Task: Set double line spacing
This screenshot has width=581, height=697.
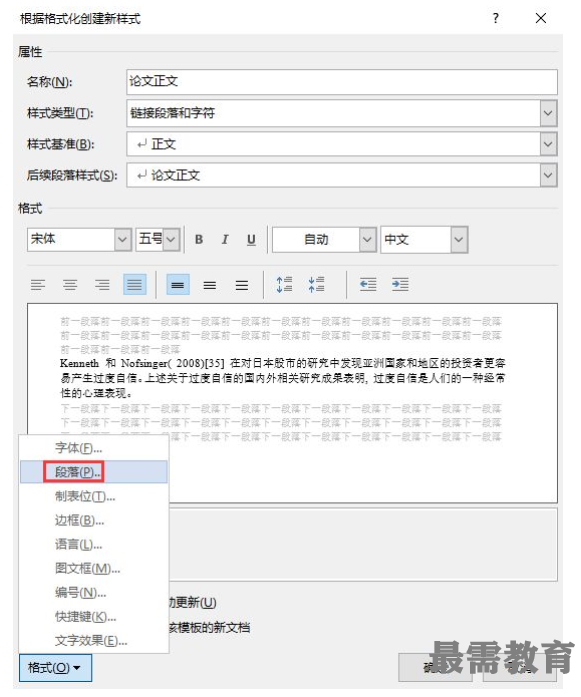Action: pyautogui.click(x=242, y=284)
